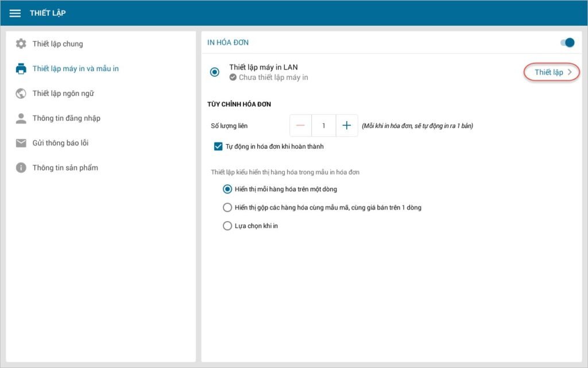The height and width of the screenshot is (368, 588).
Task: Choose Hiển thị gộp các hàng hóa option
Action: [227, 207]
